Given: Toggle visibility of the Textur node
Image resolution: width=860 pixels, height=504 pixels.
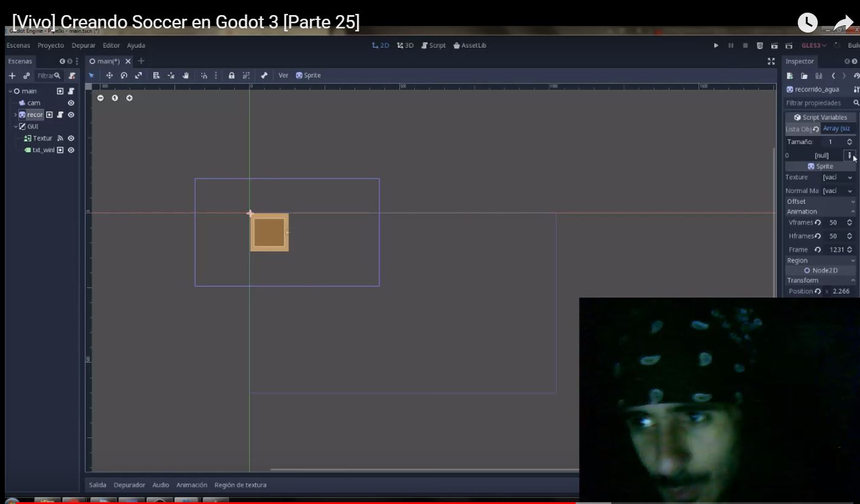Looking at the screenshot, I should [x=71, y=138].
